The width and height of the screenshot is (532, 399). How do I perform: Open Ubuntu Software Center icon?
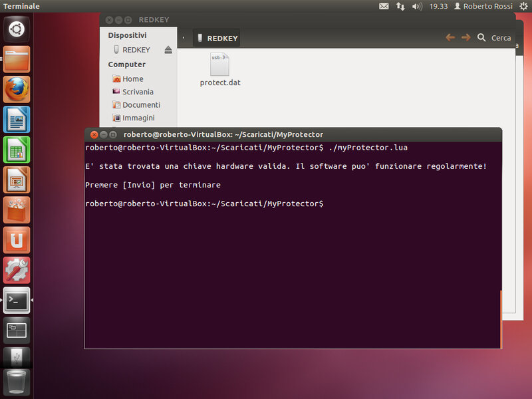(x=17, y=210)
